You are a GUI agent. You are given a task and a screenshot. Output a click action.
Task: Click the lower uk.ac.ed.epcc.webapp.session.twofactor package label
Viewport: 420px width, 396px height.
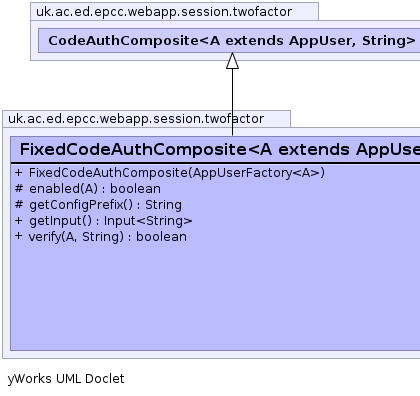pyautogui.click(x=136, y=119)
